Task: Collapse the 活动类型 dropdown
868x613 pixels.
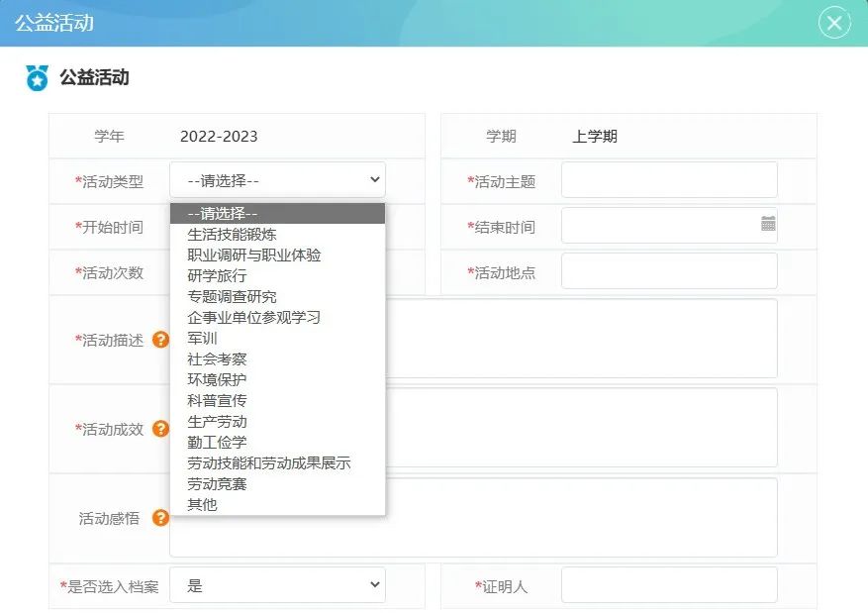Action: (277, 180)
